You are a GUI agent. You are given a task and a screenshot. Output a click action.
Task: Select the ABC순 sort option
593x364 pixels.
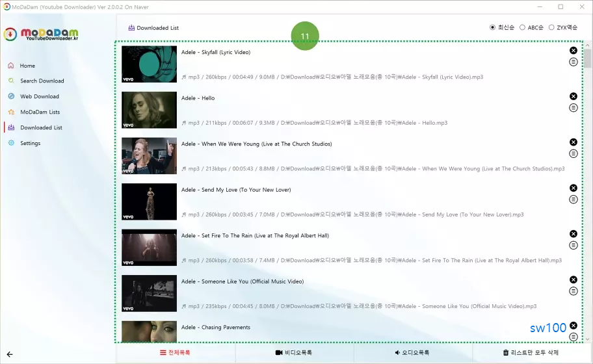tap(522, 27)
